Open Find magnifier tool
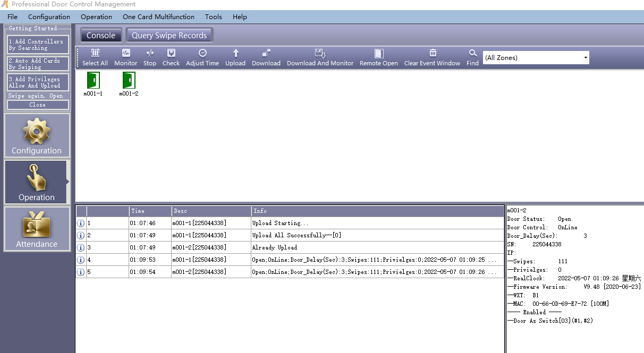 point(473,57)
